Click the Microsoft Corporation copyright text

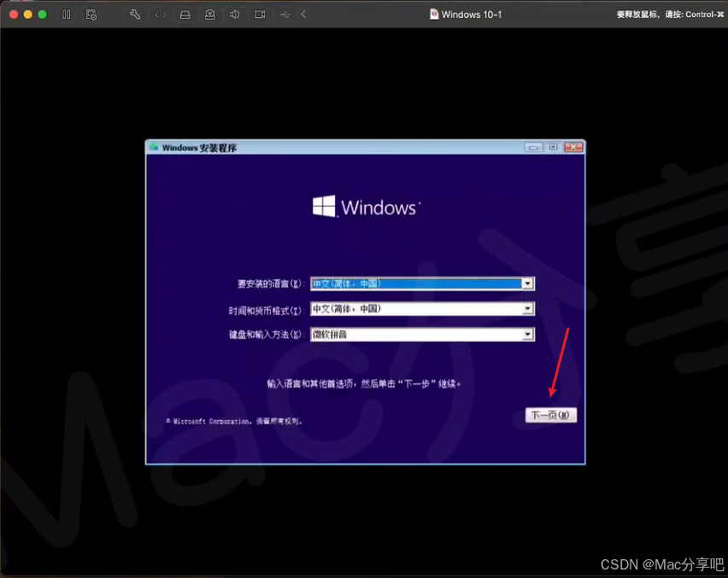234,421
